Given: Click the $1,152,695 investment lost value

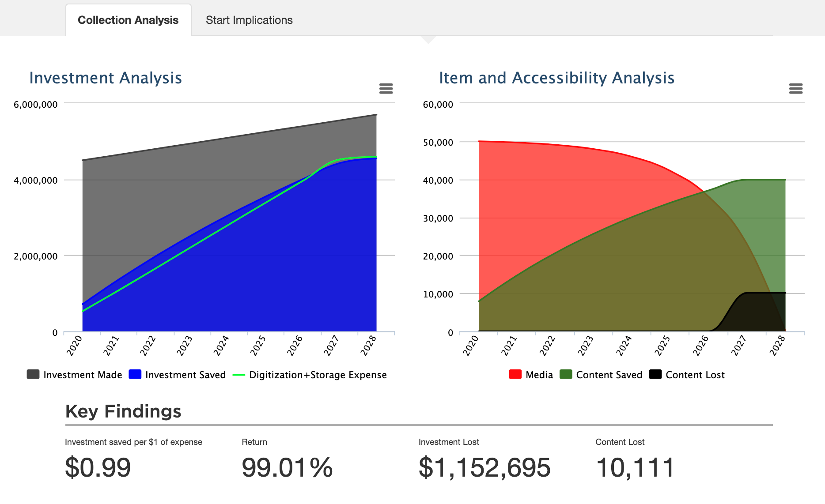Looking at the screenshot, I should point(484,467).
